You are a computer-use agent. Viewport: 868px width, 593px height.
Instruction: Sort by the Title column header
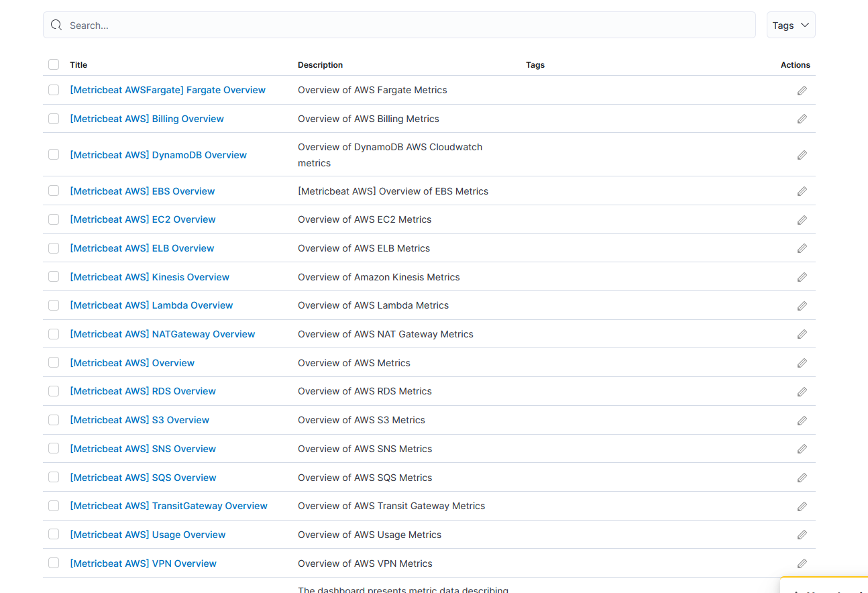tap(78, 65)
